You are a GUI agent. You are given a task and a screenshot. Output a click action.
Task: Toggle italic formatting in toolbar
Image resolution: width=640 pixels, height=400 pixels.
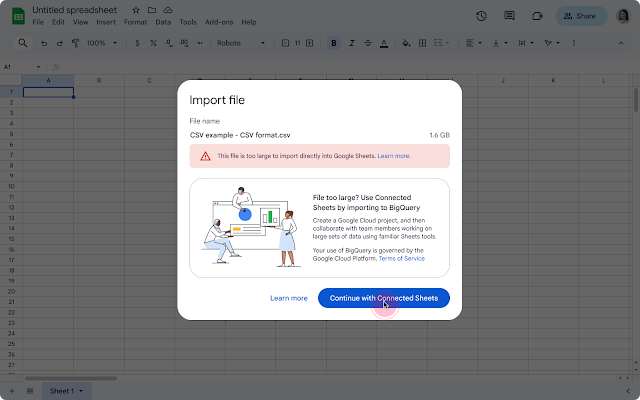(x=350, y=43)
